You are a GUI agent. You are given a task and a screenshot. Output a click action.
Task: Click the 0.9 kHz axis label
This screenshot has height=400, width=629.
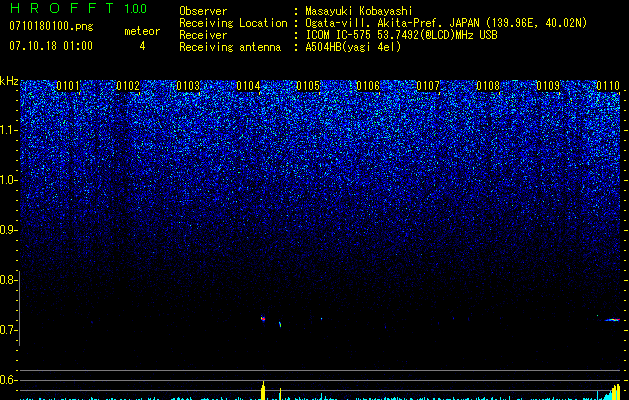coord(9,230)
